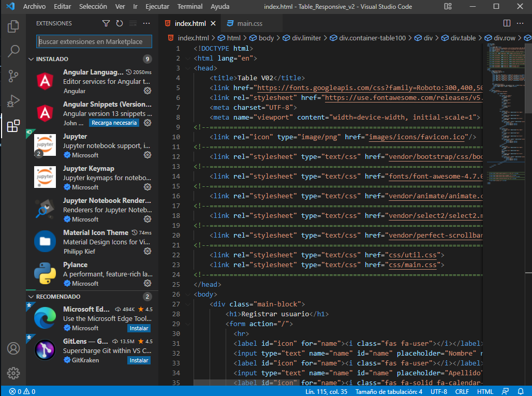Open the Selección menu
This screenshot has width=532, height=396.
pyautogui.click(x=93, y=6)
